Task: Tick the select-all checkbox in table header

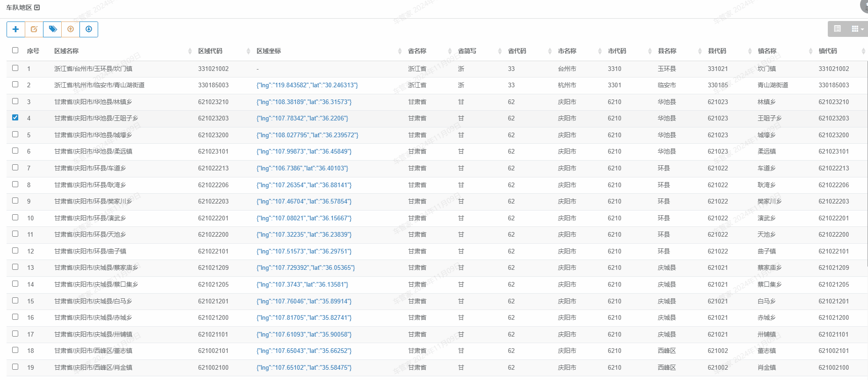Action: [15, 50]
